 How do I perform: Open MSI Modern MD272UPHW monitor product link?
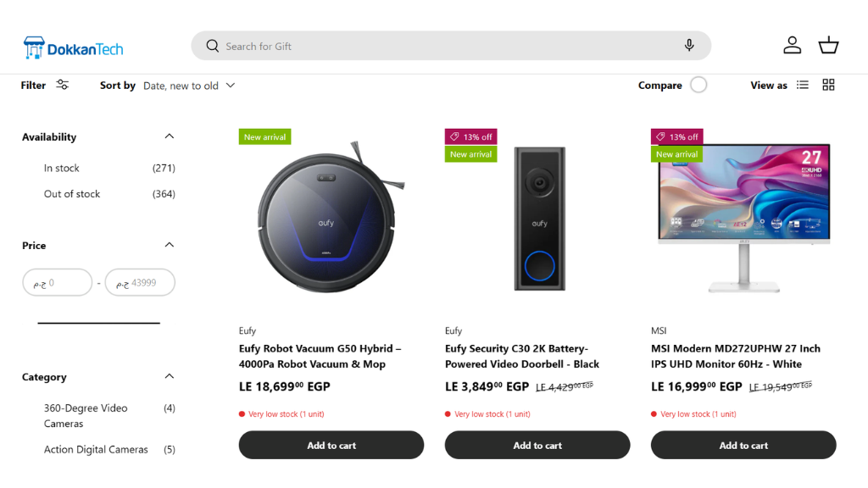pos(736,357)
